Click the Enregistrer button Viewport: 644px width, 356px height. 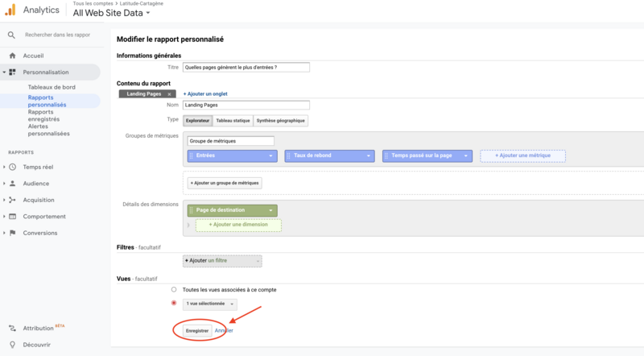click(196, 330)
